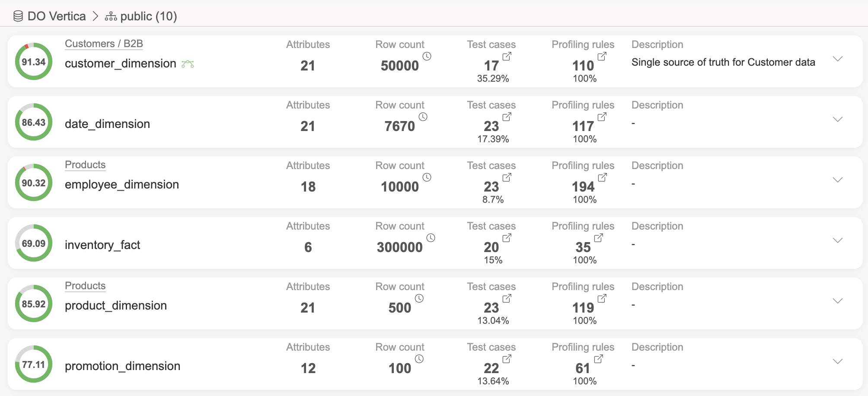Open customer_dimension test cases external link icon
The height and width of the screenshot is (396, 868).
[x=507, y=56]
